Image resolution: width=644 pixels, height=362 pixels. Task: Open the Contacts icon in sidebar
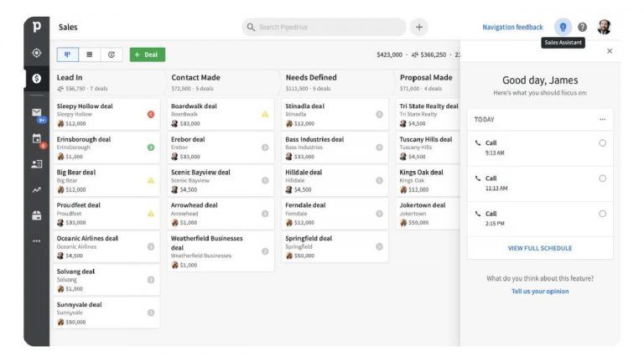[37, 164]
